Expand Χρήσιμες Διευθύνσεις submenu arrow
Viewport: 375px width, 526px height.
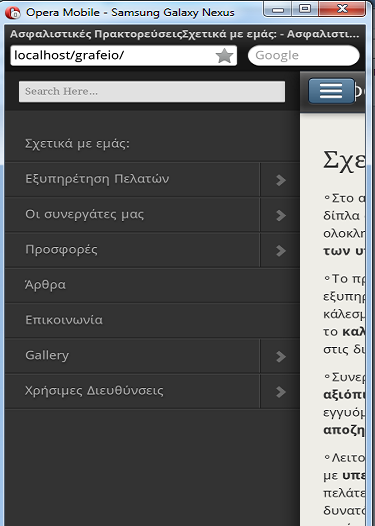[280, 391]
